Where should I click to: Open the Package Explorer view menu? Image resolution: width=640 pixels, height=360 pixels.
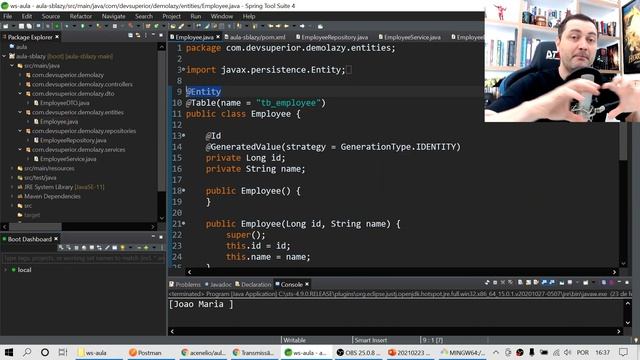pyautogui.click(x=146, y=36)
